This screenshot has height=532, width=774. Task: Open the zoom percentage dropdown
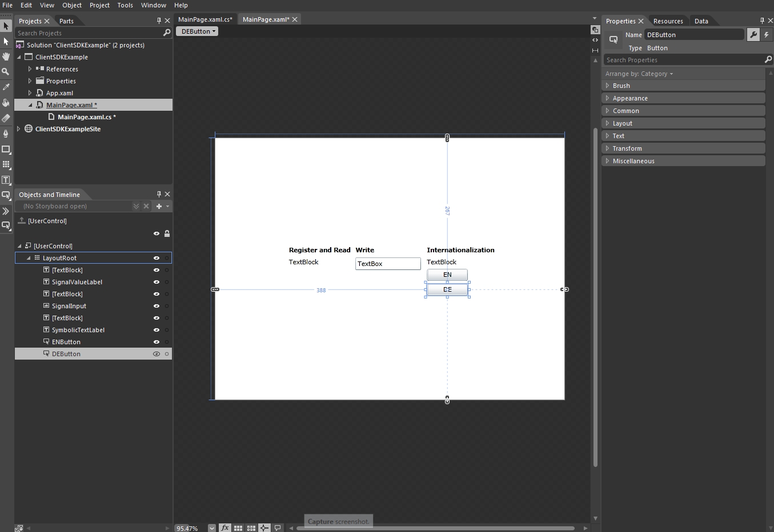coord(212,528)
